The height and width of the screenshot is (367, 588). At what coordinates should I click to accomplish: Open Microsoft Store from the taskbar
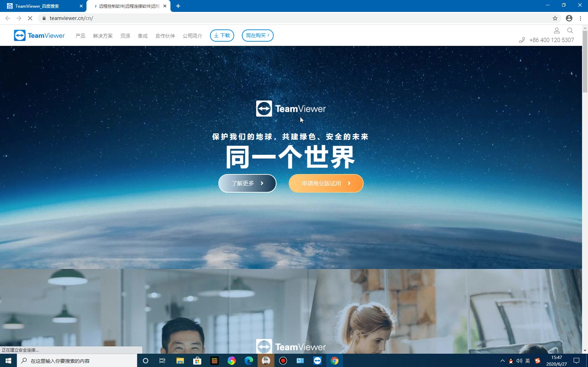[x=197, y=361]
